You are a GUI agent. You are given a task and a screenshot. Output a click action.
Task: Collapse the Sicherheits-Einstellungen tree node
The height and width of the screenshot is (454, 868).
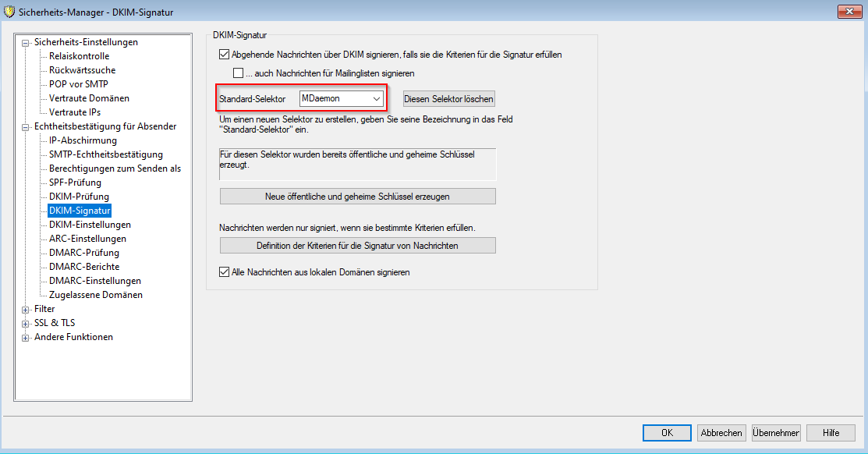(26, 43)
